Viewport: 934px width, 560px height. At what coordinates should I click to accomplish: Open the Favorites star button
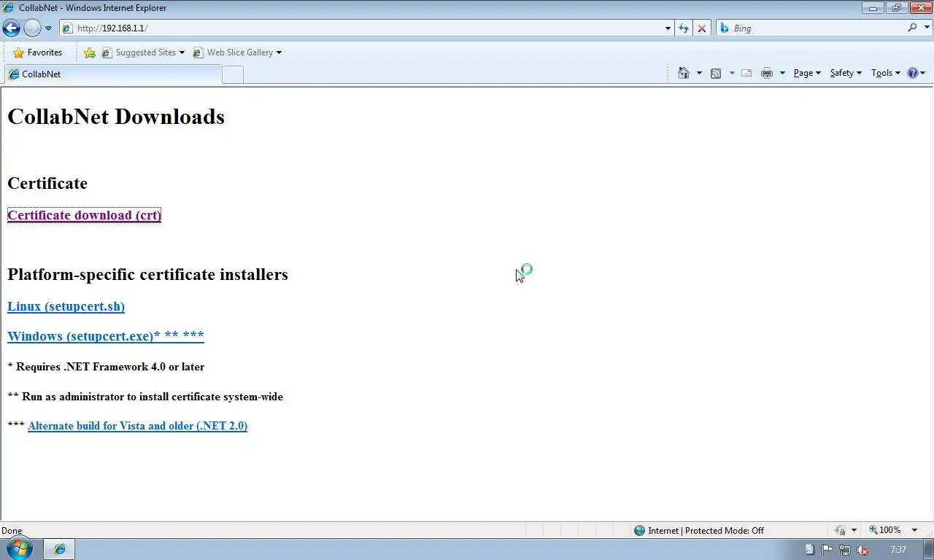tap(38, 52)
